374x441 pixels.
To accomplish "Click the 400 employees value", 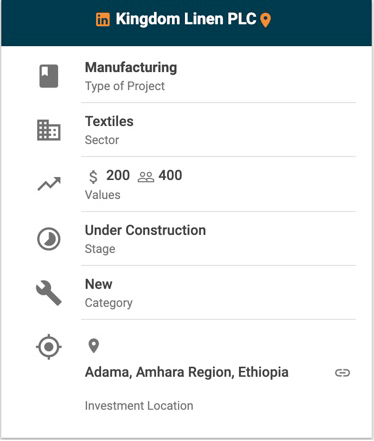I will click(x=170, y=175).
